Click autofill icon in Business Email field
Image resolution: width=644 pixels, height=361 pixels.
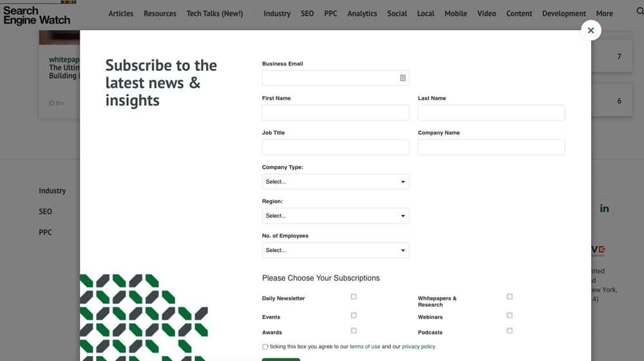click(403, 78)
